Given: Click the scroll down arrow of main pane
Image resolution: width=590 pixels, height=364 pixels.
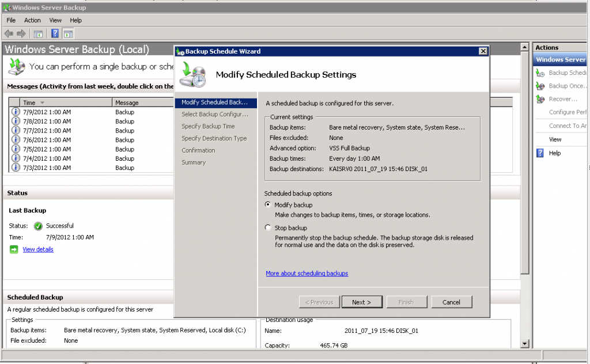Looking at the screenshot, I should point(524,344).
